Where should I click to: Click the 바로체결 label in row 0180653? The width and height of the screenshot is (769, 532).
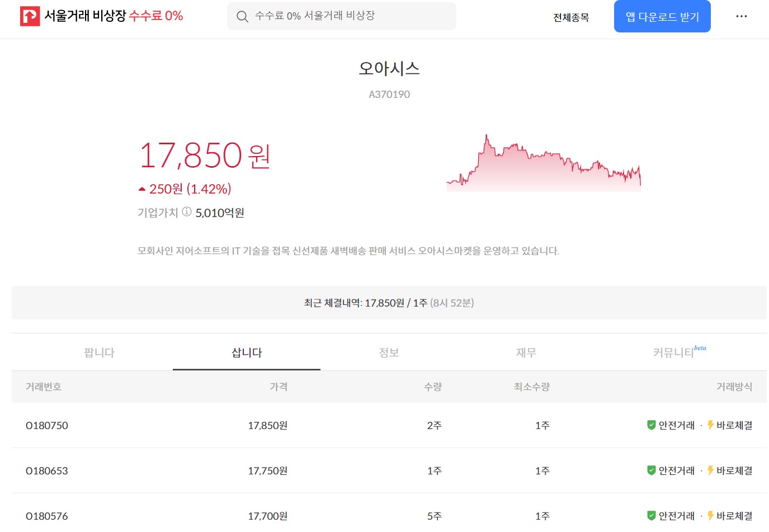click(734, 470)
